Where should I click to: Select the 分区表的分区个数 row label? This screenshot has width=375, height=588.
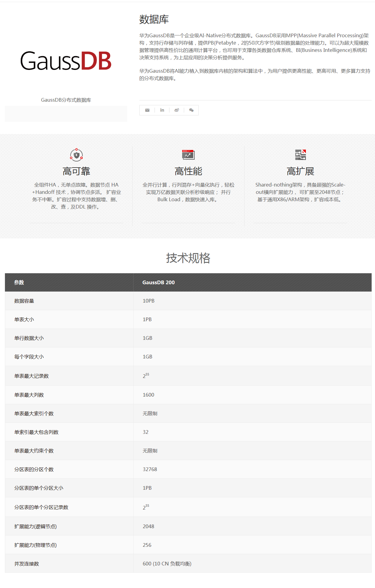34,470
